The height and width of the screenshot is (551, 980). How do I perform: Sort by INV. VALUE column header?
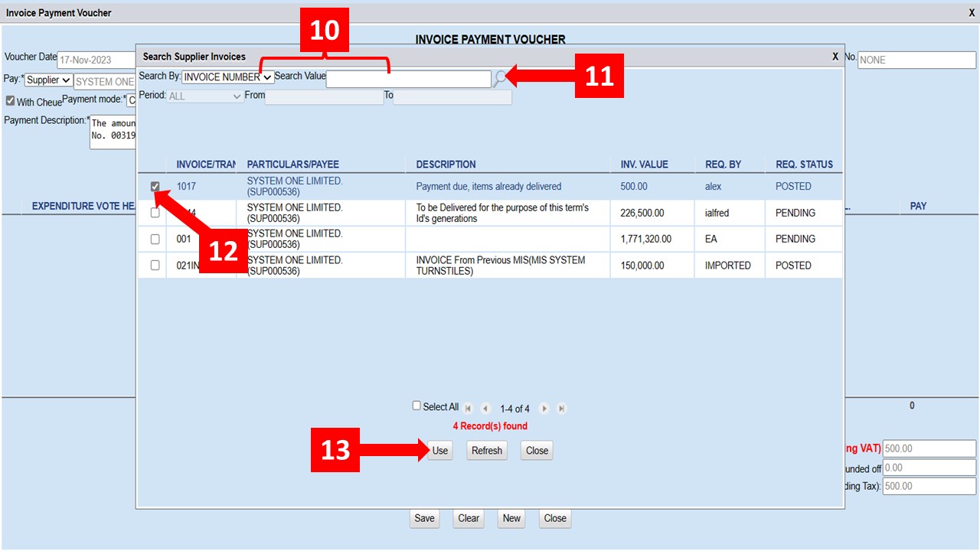644,165
